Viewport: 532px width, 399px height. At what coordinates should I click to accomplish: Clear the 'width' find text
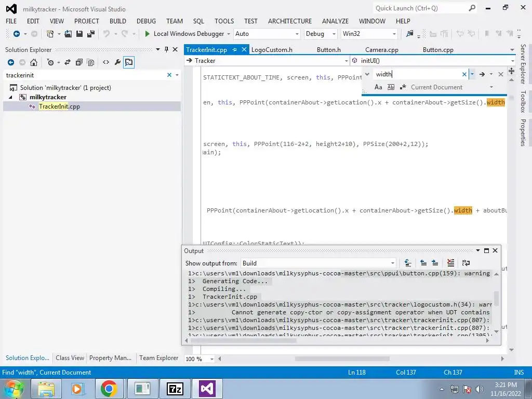click(464, 74)
